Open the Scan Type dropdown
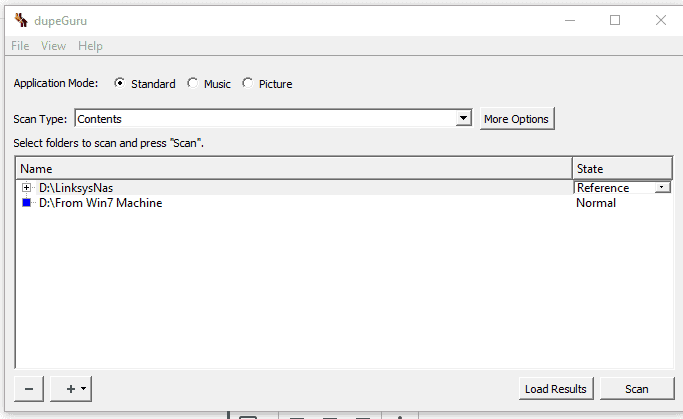This screenshot has height=419, width=683. tap(463, 118)
